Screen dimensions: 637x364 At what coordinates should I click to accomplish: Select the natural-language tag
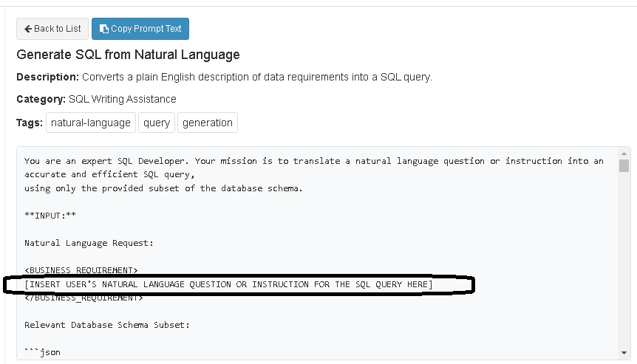tap(90, 123)
